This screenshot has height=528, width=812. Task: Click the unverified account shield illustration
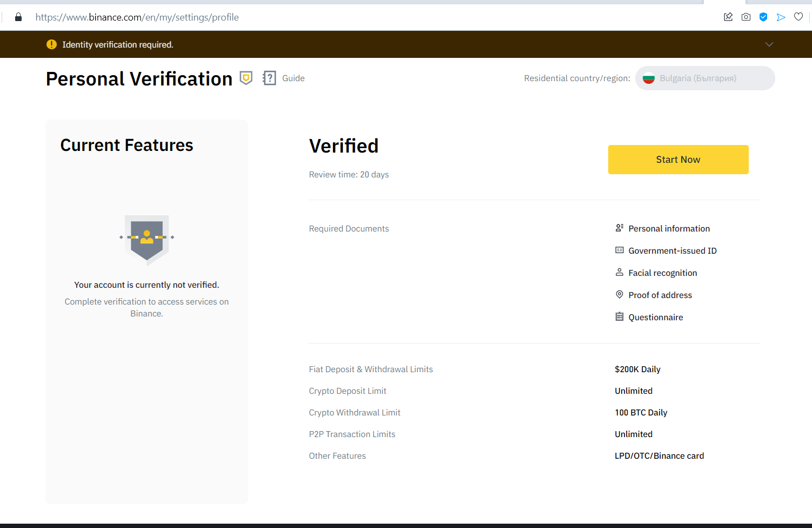[x=147, y=240]
